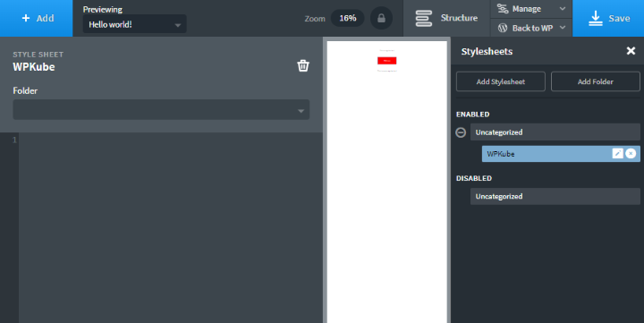Click the 16% zoom value
The height and width of the screenshot is (323, 644).
click(x=347, y=18)
